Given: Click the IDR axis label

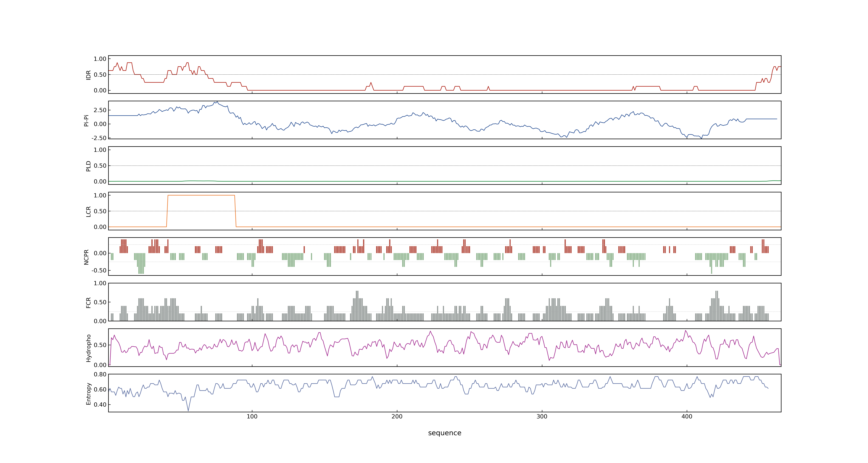Looking at the screenshot, I should [x=88, y=75].
